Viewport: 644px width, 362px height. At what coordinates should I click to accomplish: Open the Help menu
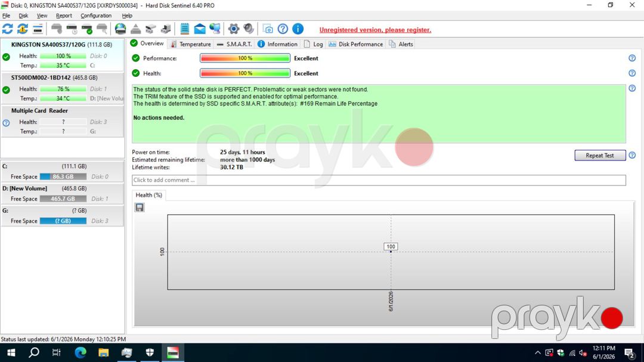click(127, 16)
